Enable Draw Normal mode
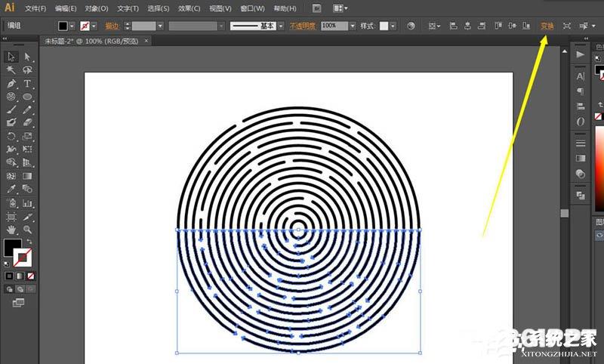The width and height of the screenshot is (604, 364). (x=9, y=289)
